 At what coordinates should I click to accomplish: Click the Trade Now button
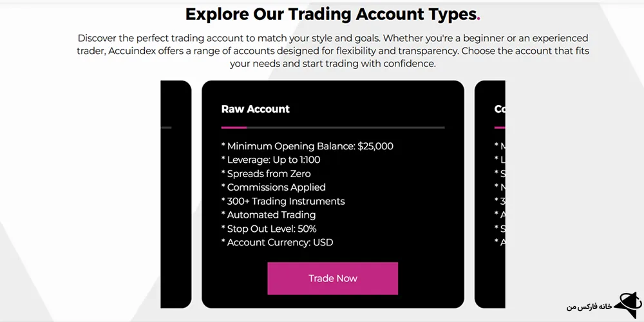pyautogui.click(x=332, y=278)
